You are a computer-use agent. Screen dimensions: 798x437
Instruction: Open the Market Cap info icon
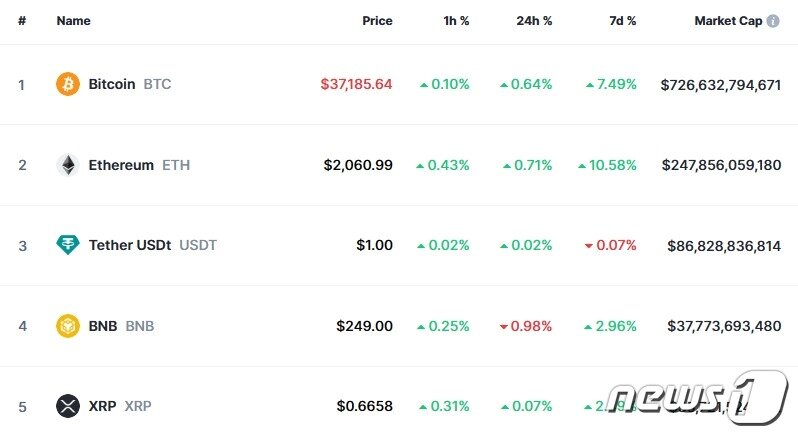click(773, 21)
